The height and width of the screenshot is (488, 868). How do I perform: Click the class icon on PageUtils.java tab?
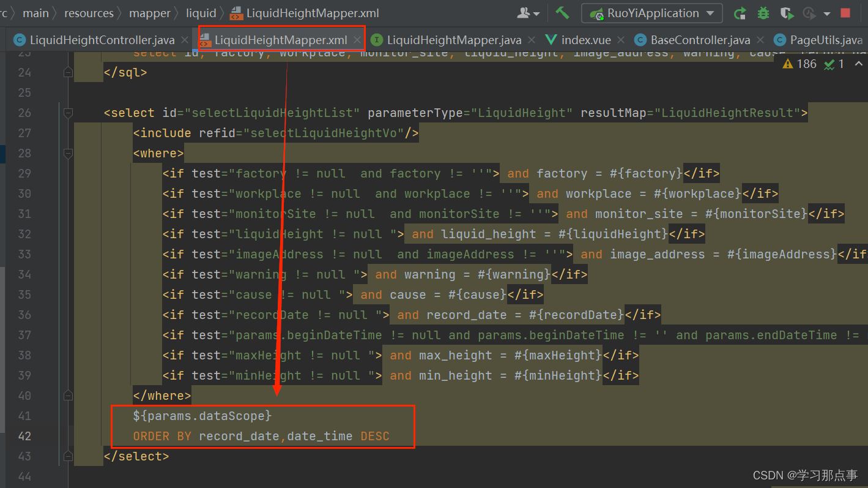coord(780,40)
